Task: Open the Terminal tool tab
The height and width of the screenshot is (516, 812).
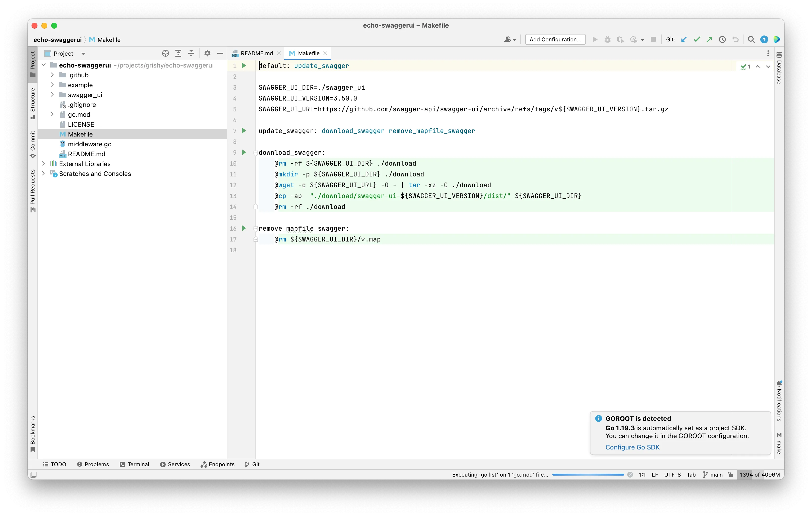Action: [x=134, y=464]
